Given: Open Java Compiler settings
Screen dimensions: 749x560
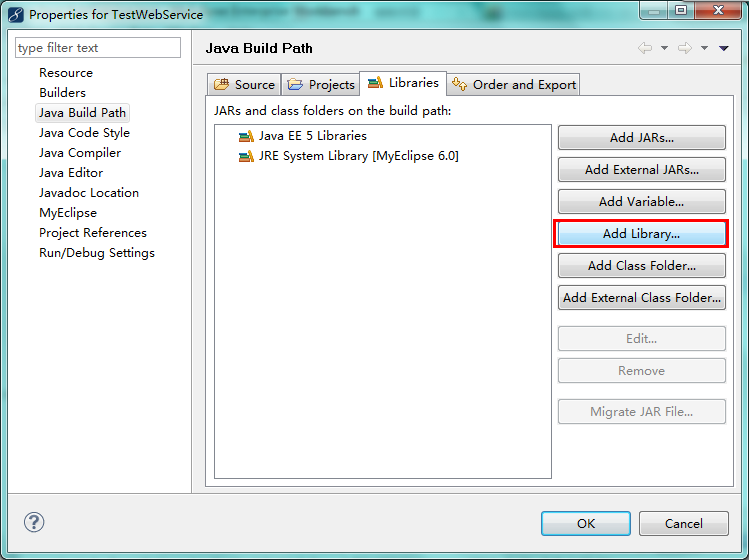Looking at the screenshot, I should tap(80, 153).
